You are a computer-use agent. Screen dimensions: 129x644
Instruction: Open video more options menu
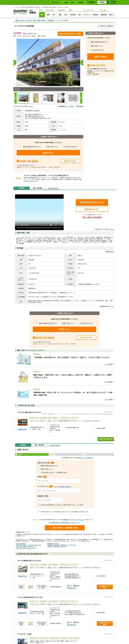click(x=61, y=225)
